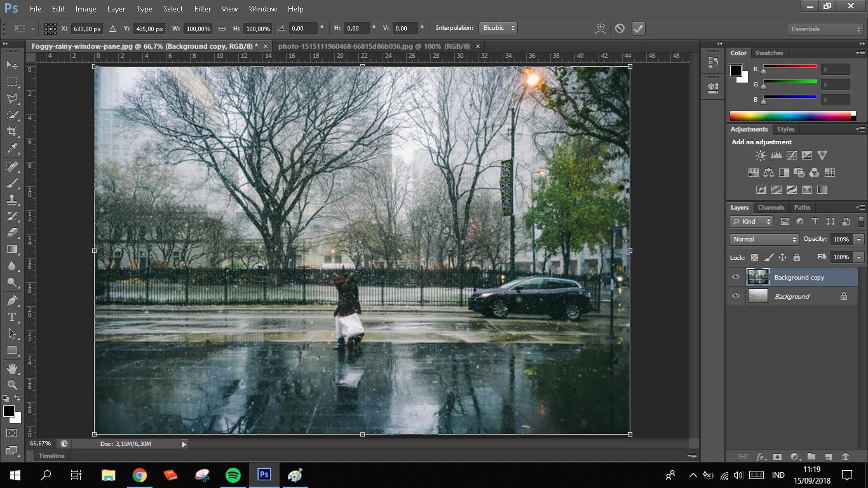Switch to the photo-1515111960468 document tab

point(374,46)
